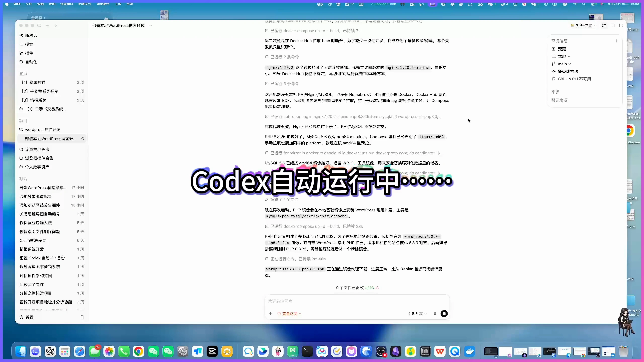Expand the main branch dropdown
Screen dimensions: 644x362
[561, 64]
